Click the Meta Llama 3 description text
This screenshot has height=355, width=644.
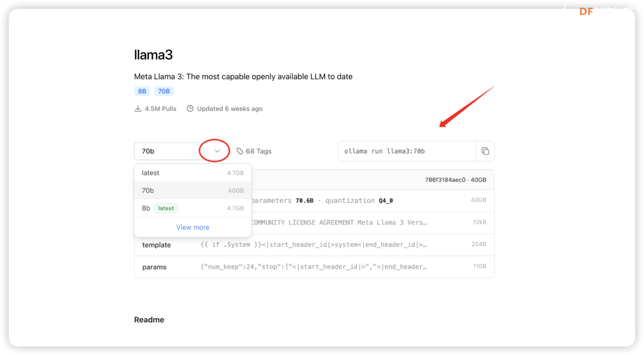[x=243, y=77]
